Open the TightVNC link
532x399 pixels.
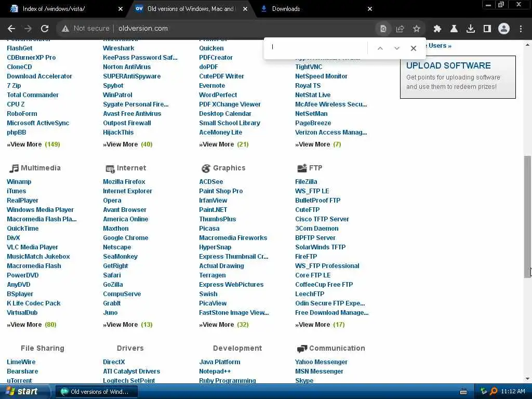click(x=309, y=67)
